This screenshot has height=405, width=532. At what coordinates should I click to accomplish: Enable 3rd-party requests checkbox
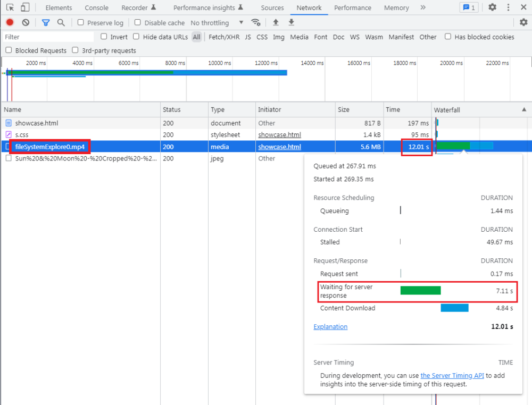tap(75, 50)
